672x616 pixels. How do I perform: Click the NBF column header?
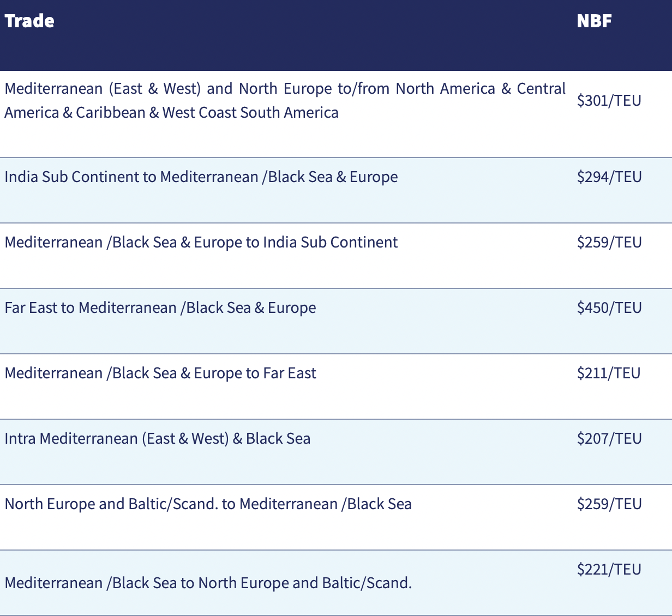pyautogui.click(x=594, y=21)
